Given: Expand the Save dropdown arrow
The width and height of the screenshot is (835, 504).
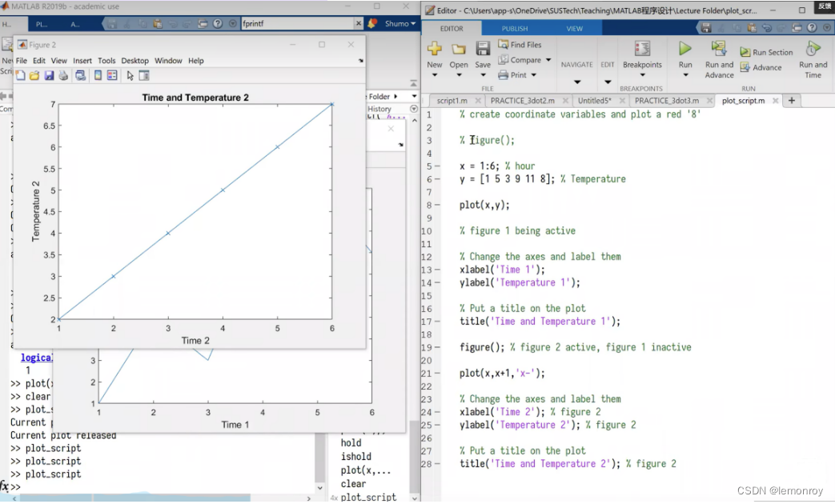Looking at the screenshot, I should click(483, 75).
